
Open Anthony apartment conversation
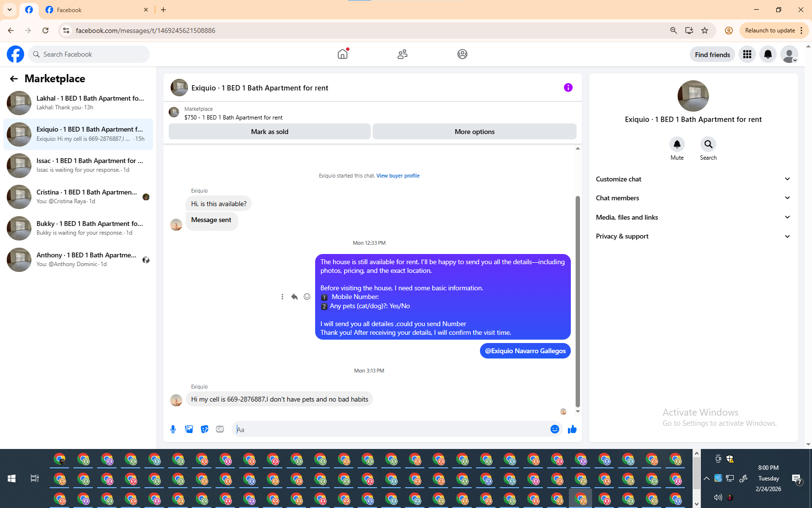coord(78,260)
